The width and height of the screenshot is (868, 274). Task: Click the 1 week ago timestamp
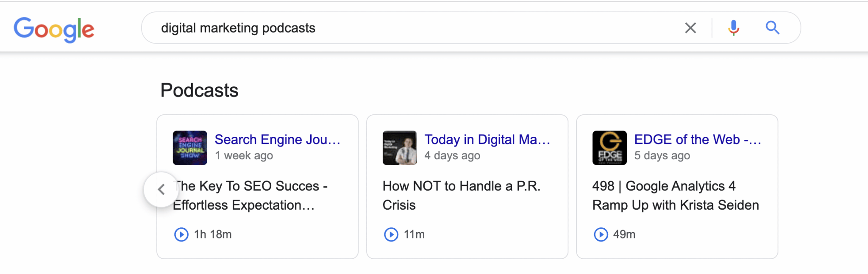244,156
